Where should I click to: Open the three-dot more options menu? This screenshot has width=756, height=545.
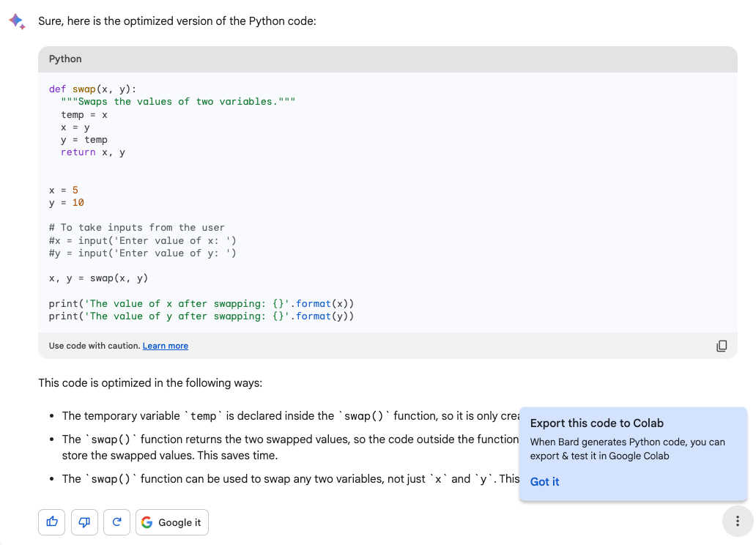click(736, 522)
